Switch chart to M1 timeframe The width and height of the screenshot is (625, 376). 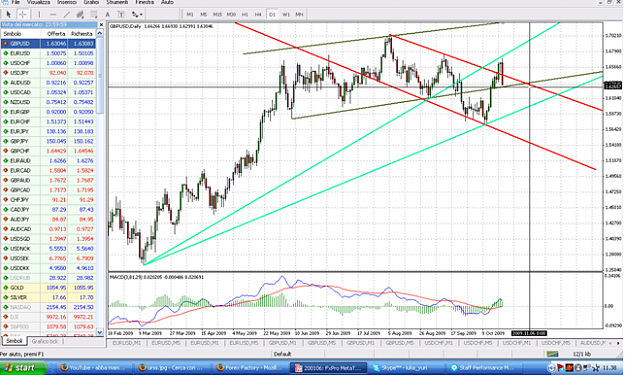(x=190, y=14)
